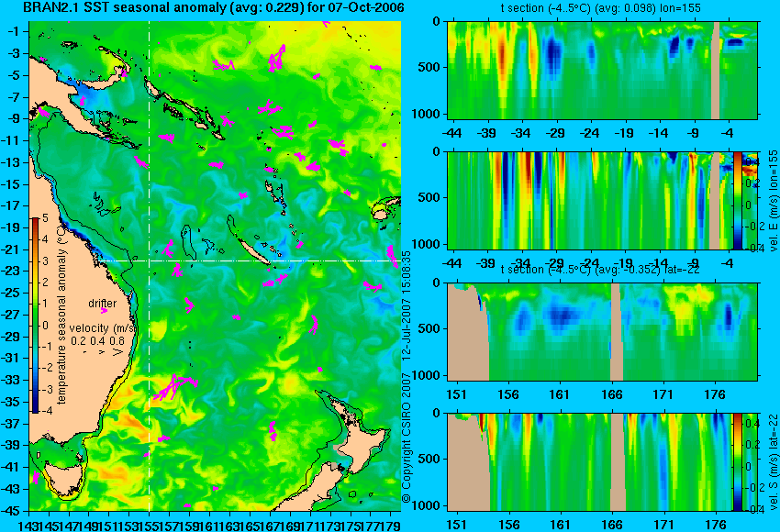
Task: Open the vel. S lat=-22 section plot
Action: tap(602, 462)
